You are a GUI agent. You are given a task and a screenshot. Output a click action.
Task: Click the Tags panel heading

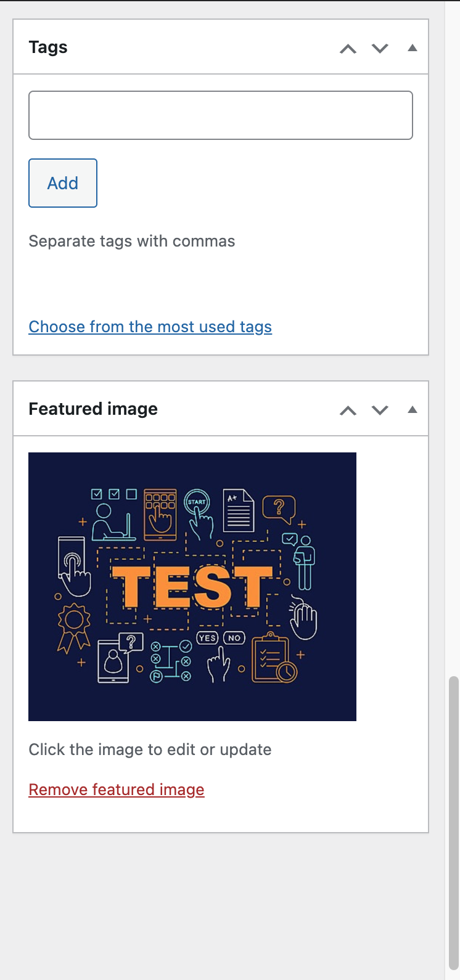[x=48, y=47]
